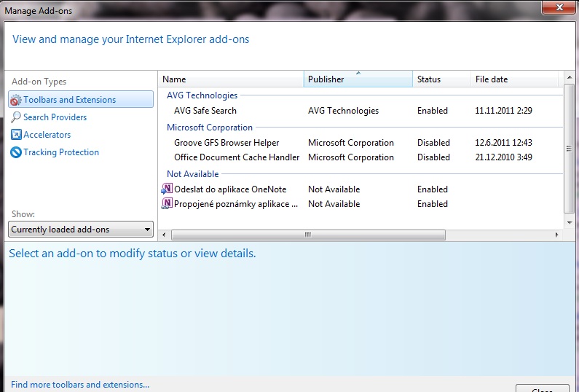
Task: Close the Manage Add-ons window
Action: (559, 7)
